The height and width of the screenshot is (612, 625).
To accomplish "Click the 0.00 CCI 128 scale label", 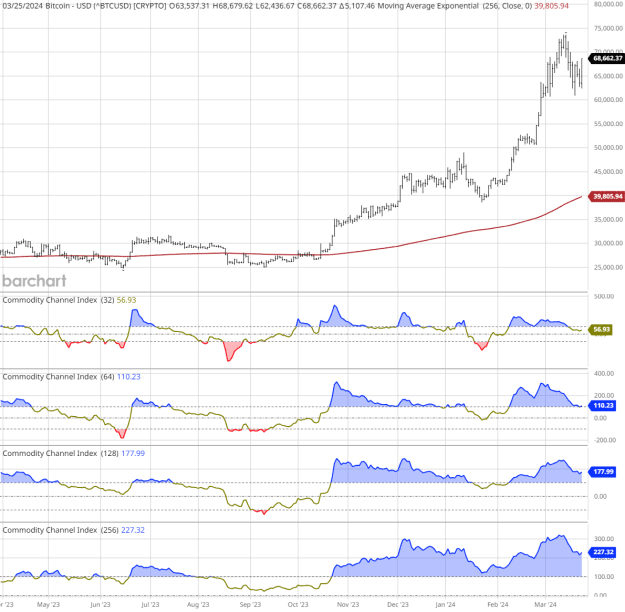I will point(600,497).
